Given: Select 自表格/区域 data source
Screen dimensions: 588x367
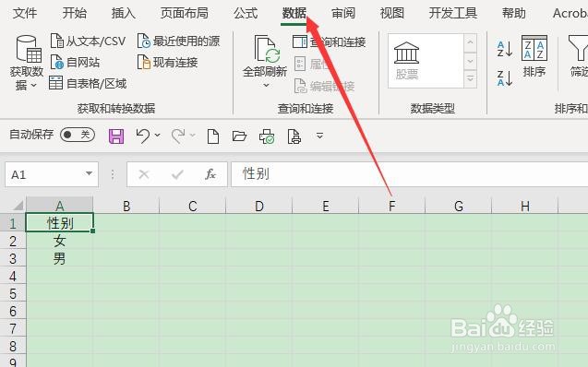Looking at the screenshot, I should (88, 83).
